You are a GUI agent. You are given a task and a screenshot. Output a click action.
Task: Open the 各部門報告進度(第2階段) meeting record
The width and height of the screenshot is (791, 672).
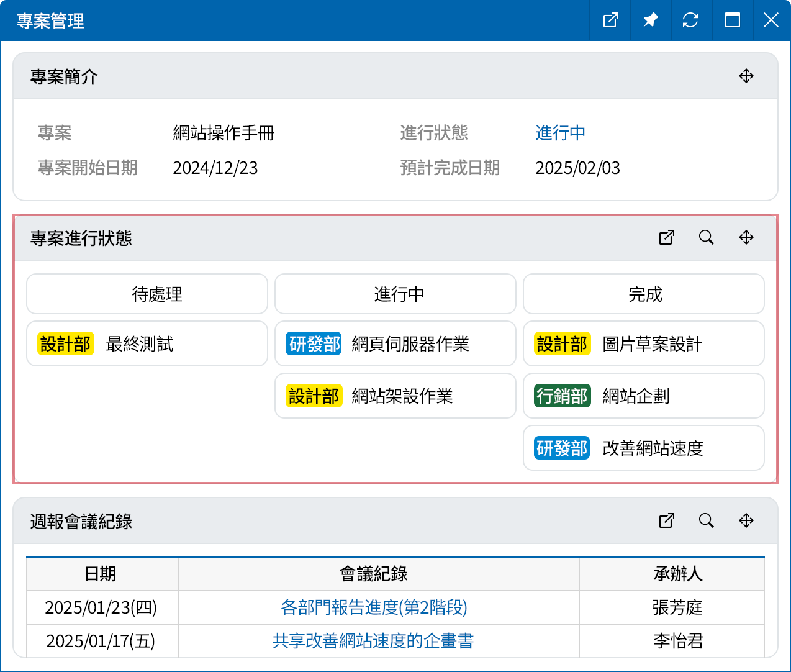click(x=374, y=607)
